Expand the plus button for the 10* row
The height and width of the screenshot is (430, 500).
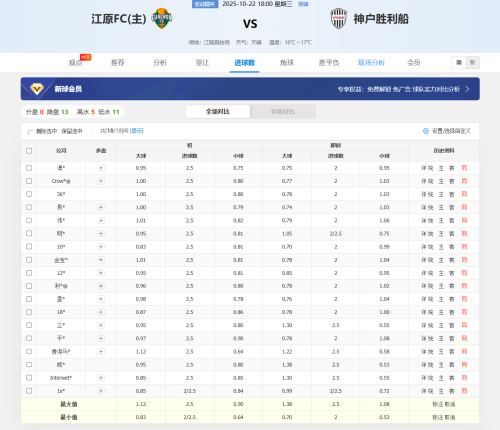click(101, 247)
